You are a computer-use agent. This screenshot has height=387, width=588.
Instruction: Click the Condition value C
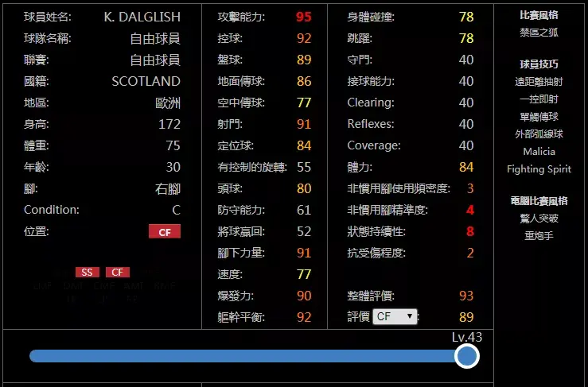coord(177,210)
